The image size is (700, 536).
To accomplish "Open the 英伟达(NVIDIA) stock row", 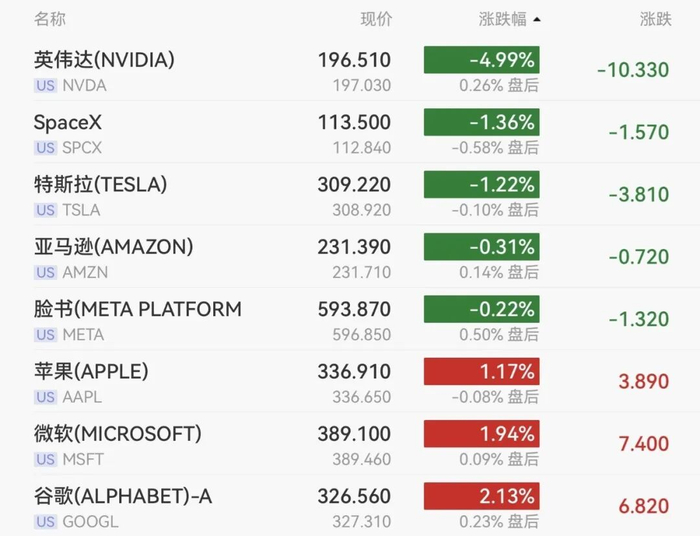I will click(x=350, y=70).
